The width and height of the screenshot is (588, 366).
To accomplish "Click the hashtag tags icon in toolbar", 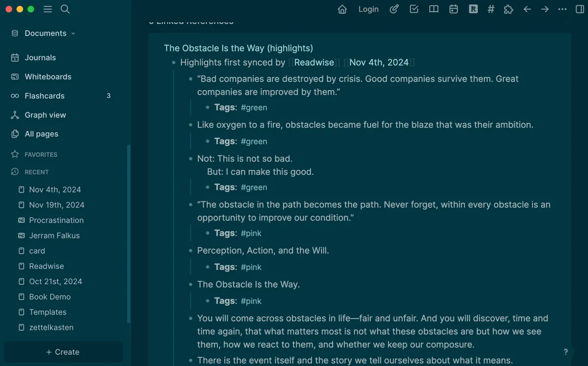I will tap(490, 9).
